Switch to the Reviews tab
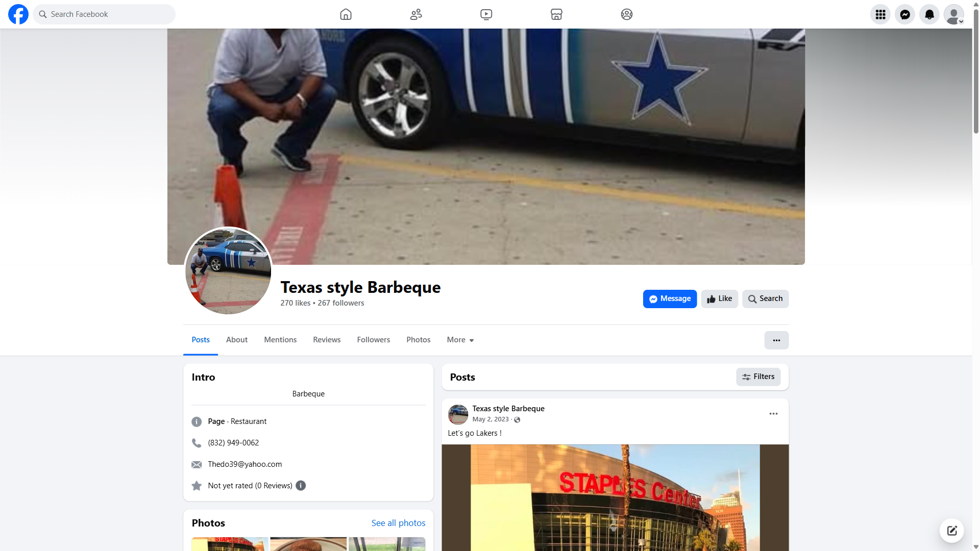 (327, 340)
